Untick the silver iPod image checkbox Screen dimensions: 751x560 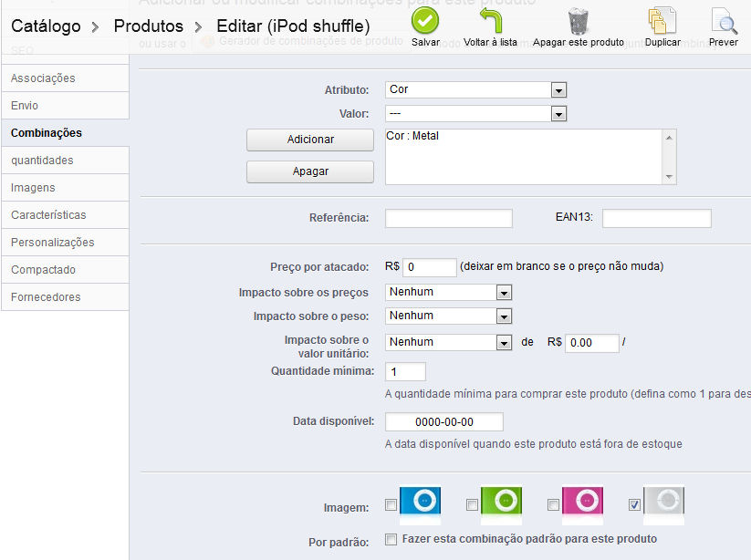pos(634,504)
